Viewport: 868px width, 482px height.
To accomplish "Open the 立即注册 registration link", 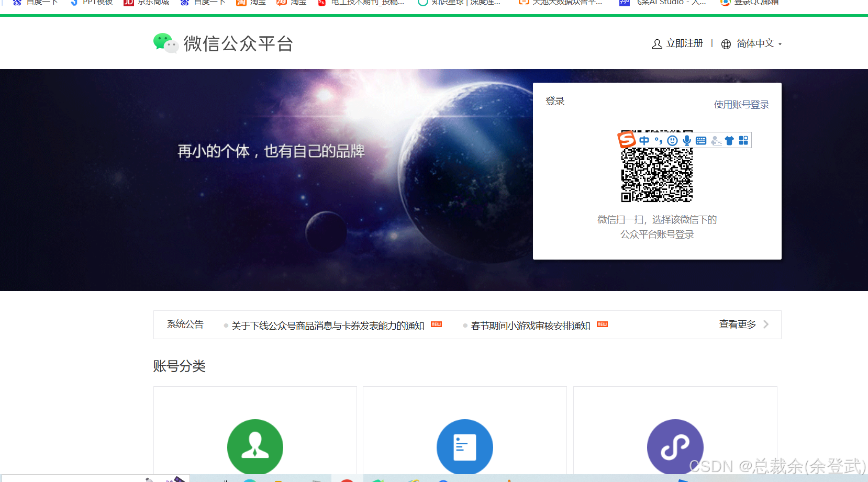I will [684, 43].
